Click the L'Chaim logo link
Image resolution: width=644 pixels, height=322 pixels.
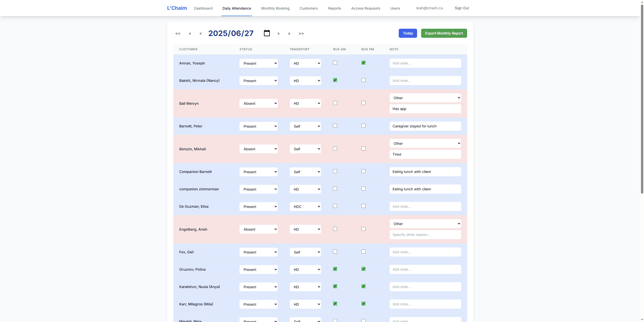(177, 8)
